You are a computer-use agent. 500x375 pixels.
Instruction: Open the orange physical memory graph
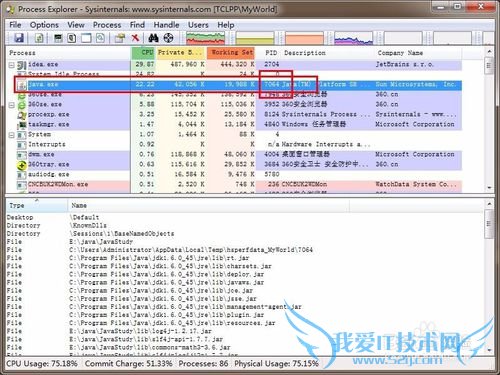304,38
